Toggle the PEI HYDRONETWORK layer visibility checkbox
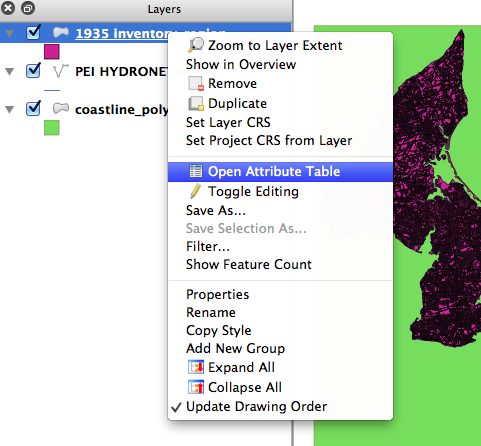 pyautogui.click(x=33, y=71)
